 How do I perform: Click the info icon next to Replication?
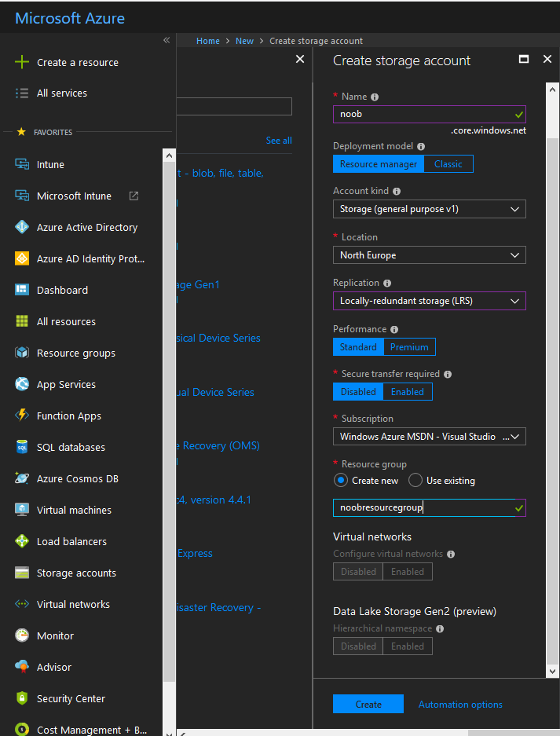pyautogui.click(x=387, y=283)
